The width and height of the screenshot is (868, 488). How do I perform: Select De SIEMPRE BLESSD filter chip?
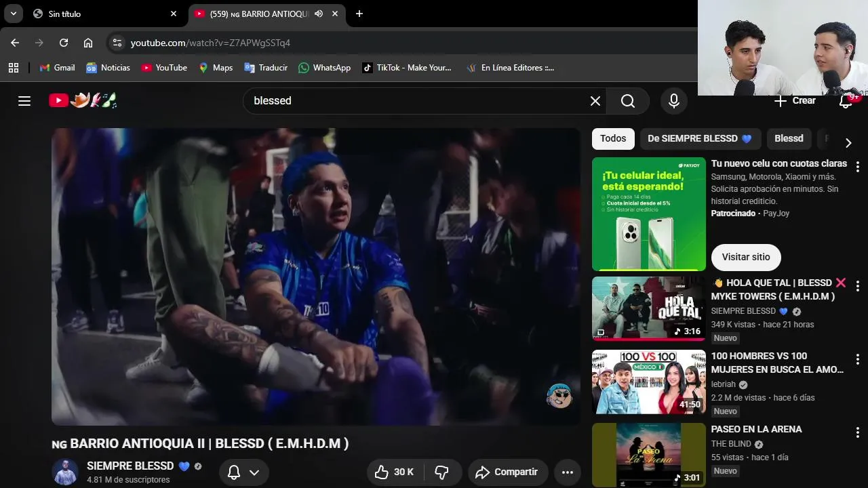[x=700, y=138]
